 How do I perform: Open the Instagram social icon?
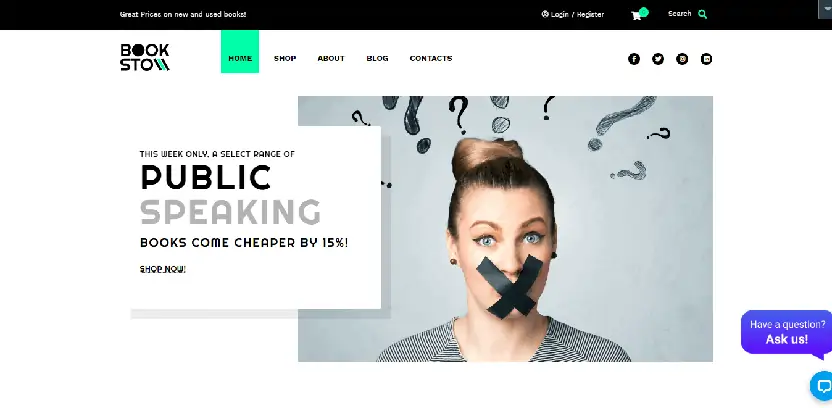(682, 59)
